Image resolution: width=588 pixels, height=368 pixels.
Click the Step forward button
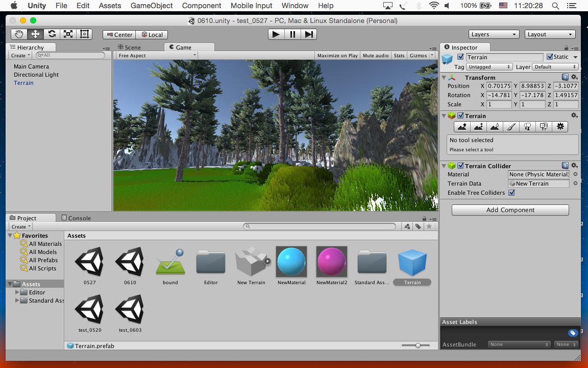point(308,34)
